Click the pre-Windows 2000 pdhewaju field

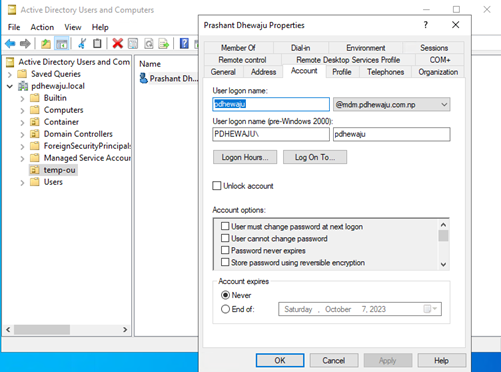click(392, 134)
